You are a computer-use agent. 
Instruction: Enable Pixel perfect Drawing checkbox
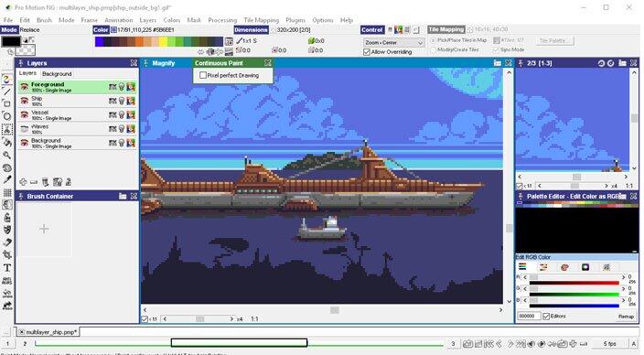(203, 75)
